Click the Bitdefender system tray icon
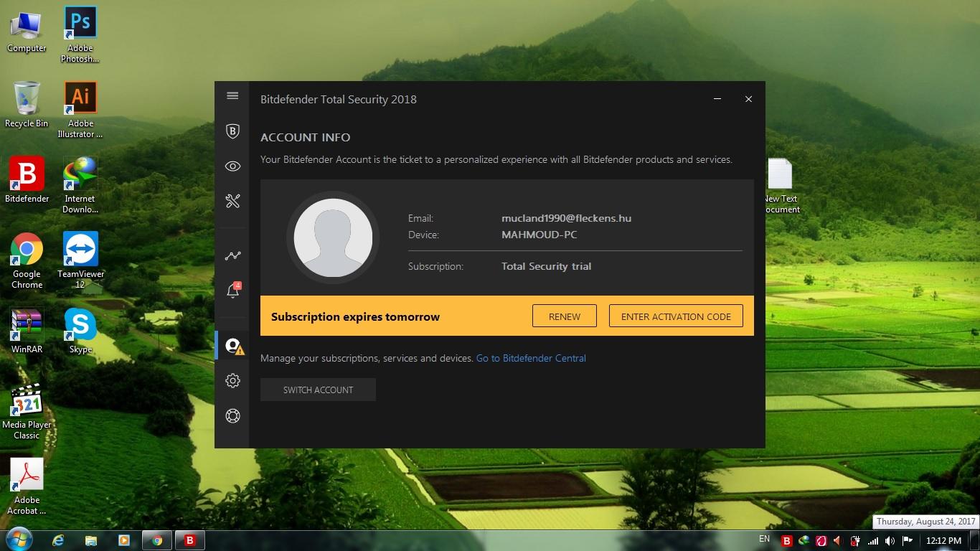Screen dimensions: 980x551 (787, 541)
